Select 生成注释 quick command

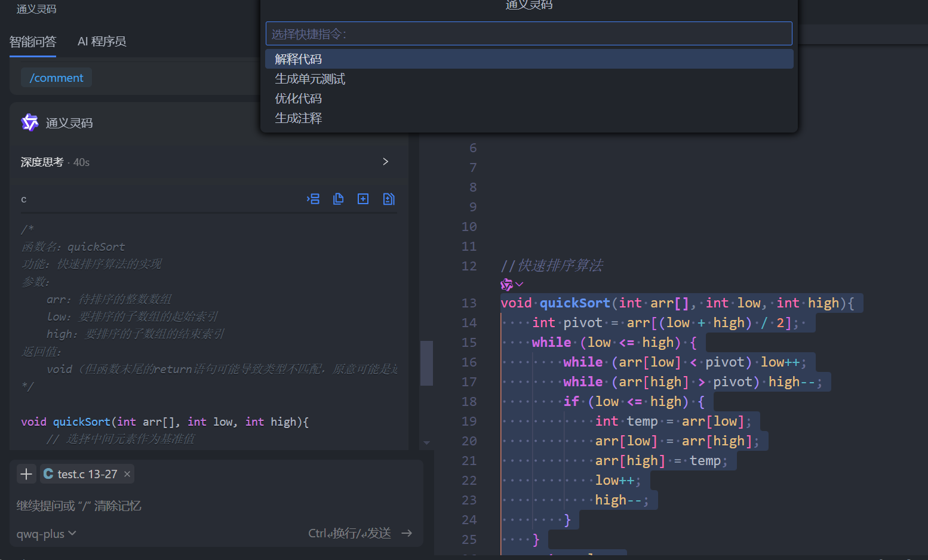[529, 118]
